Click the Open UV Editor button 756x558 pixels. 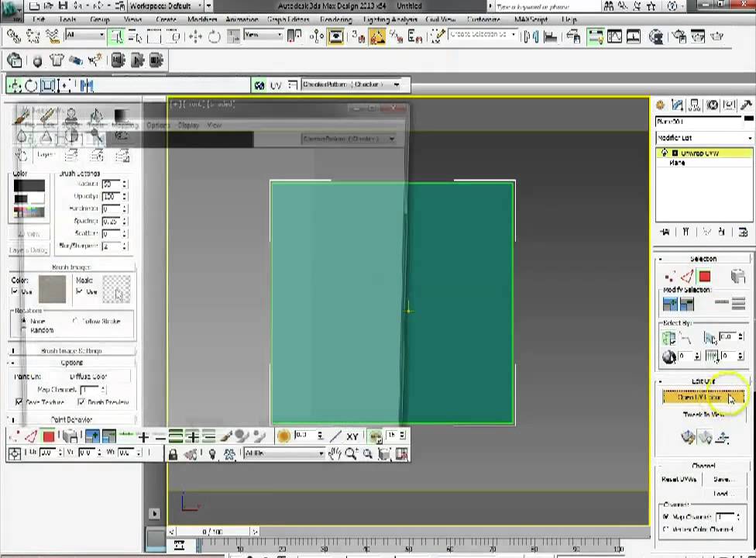pos(703,398)
